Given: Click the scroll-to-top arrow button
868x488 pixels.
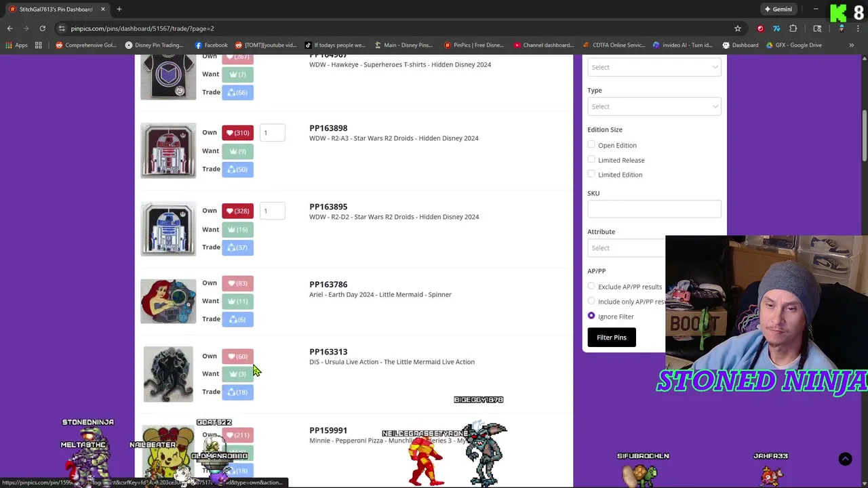Looking at the screenshot, I should click(845, 460).
